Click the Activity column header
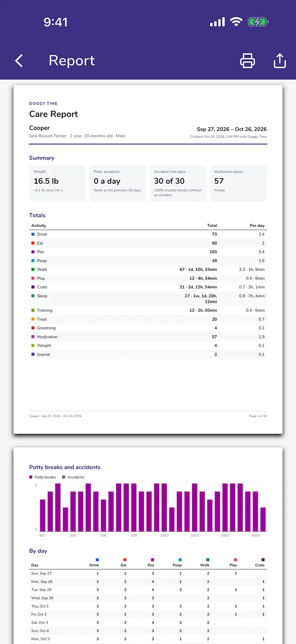This screenshot has width=296, height=644. [x=39, y=225]
